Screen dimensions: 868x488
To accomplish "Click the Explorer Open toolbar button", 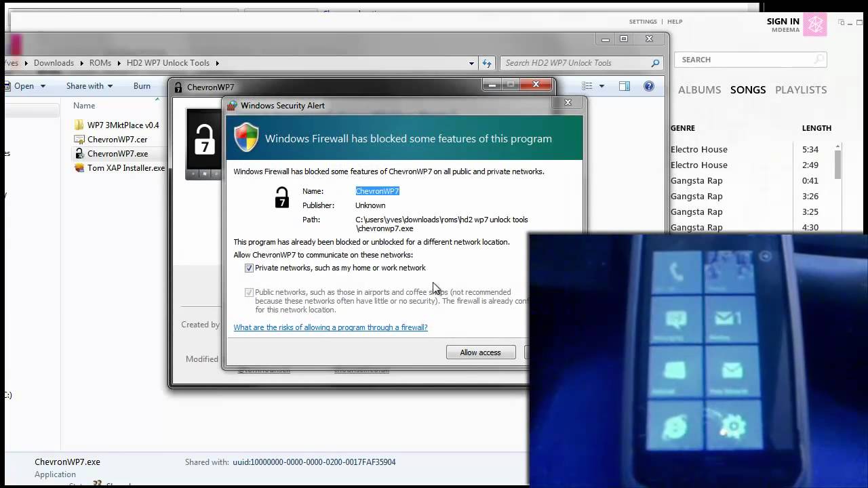I will (x=24, y=86).
